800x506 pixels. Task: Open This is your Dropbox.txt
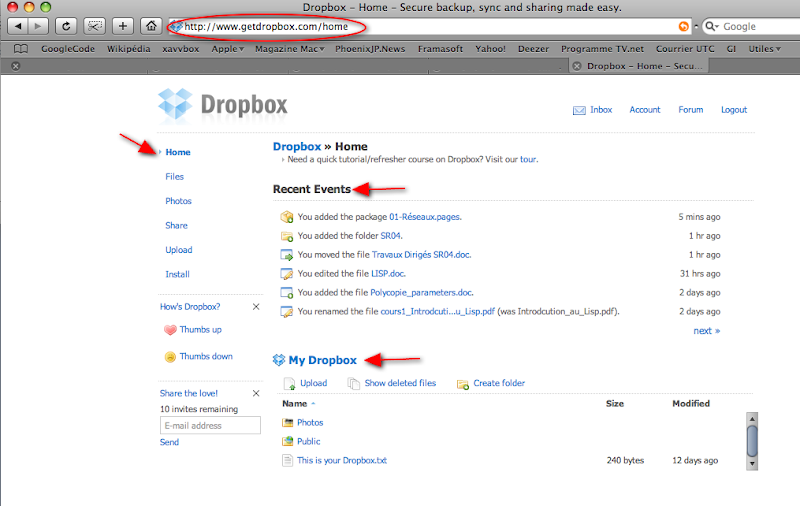pyautogui.click(x=342, y=461)
